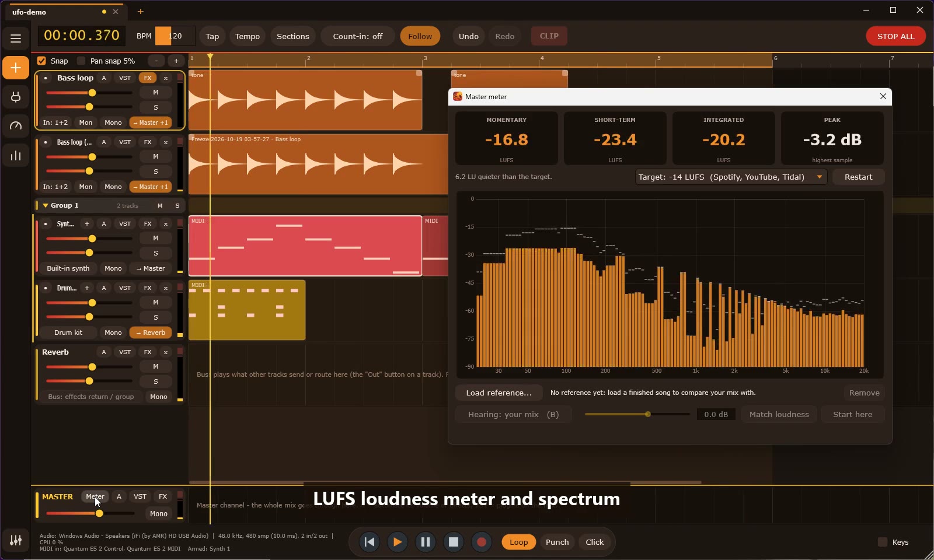This screenshot has width=934, height=560.
Task: Open the Sections menu
Action: pyautogui.click(x=293, y=36)
